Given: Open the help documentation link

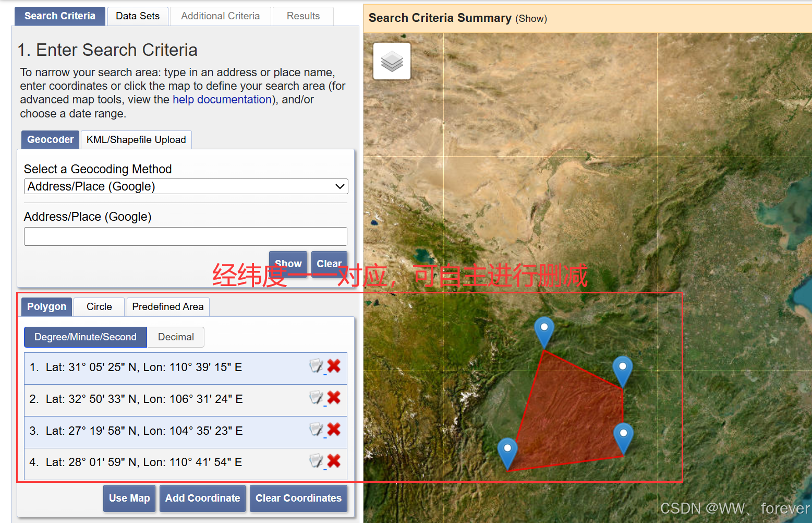Looking at the screenshot, I should [222, 100].
